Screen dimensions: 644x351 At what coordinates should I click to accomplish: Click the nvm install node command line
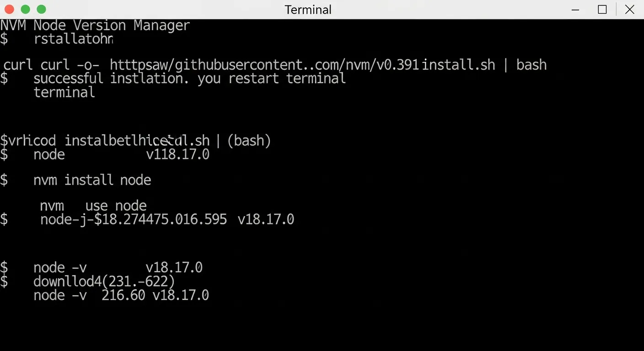(x=92, y=180)
